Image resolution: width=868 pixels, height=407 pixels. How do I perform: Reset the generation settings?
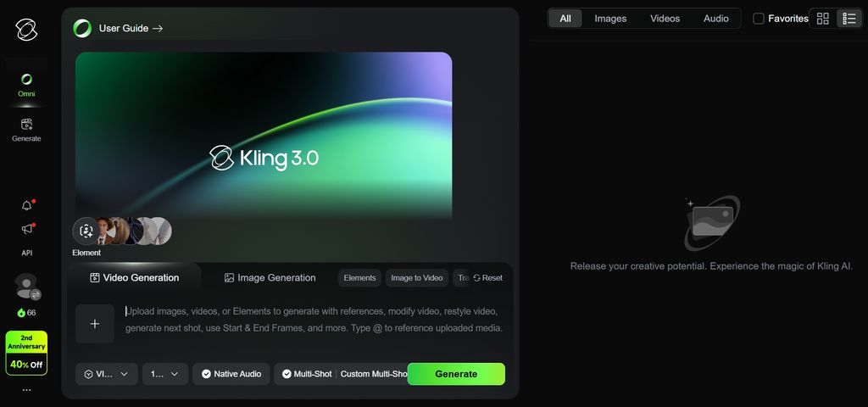tap(487, 278)
